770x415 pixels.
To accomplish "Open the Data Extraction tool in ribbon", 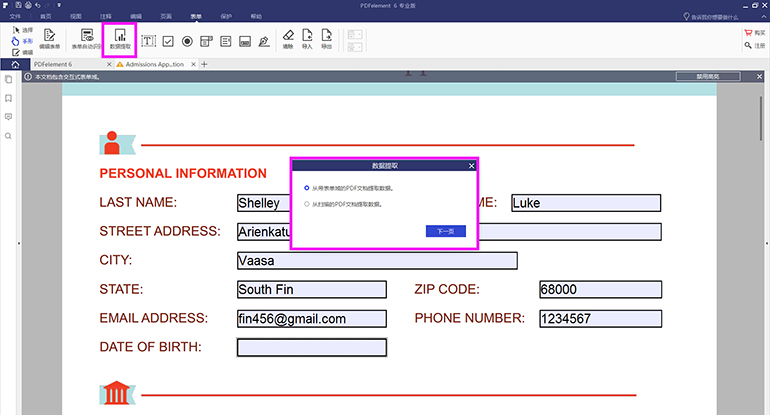I will click(x=120, y=39).
